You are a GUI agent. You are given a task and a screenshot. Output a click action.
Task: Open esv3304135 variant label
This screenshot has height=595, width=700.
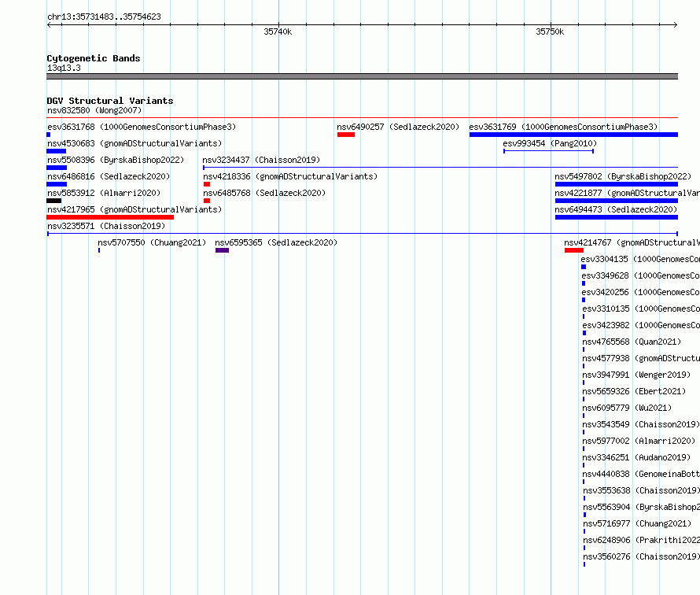click(640, 259)
